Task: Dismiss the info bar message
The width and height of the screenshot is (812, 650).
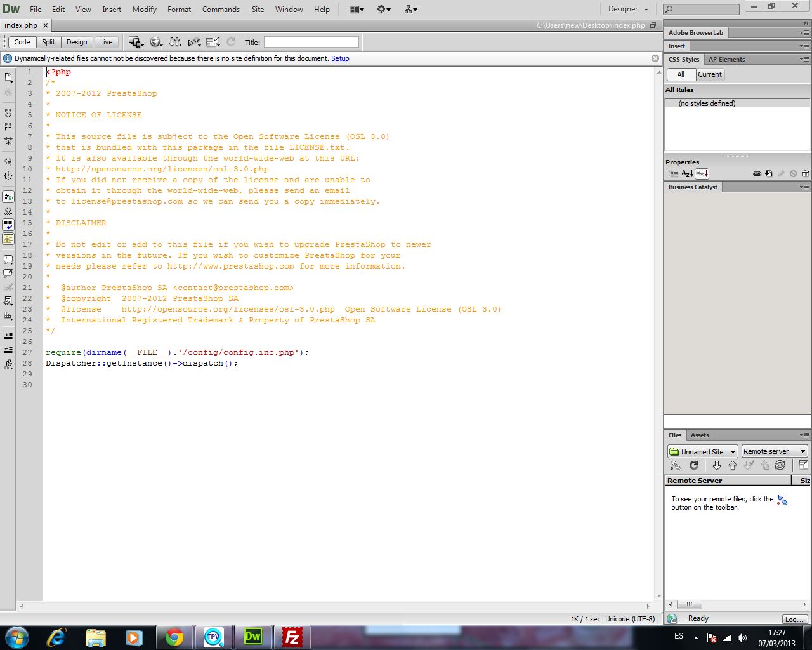Action: coord(655,58)
